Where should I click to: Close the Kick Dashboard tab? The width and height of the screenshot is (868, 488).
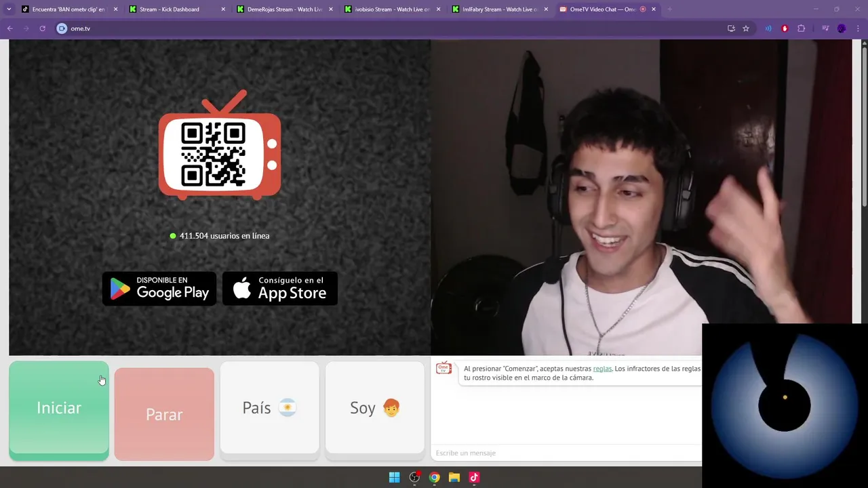(223, 9)
